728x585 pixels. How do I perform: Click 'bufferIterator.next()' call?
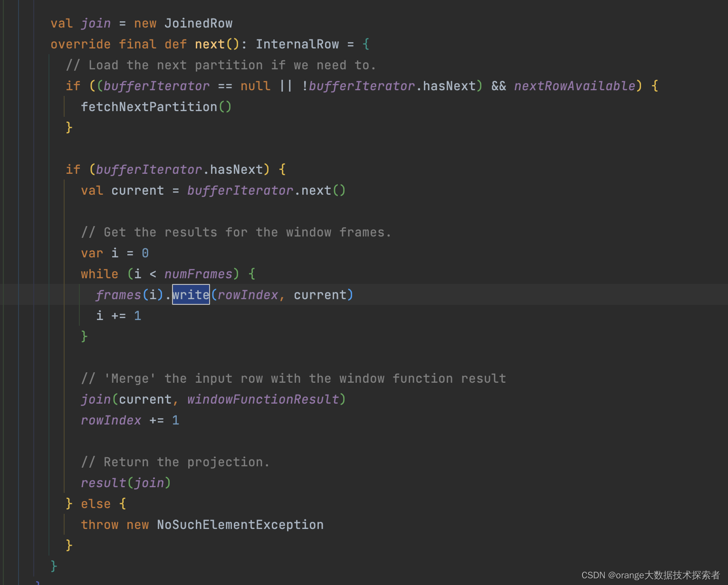point(267,190)
